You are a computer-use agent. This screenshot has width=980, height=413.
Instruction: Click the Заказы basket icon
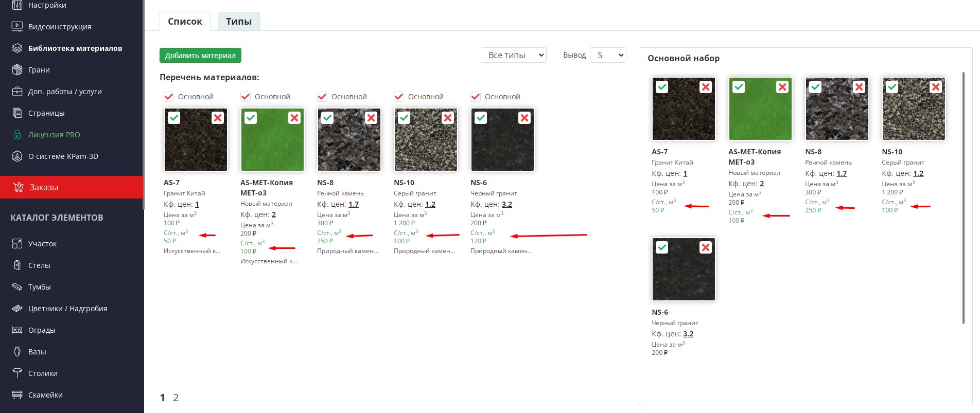coord(19,187)
